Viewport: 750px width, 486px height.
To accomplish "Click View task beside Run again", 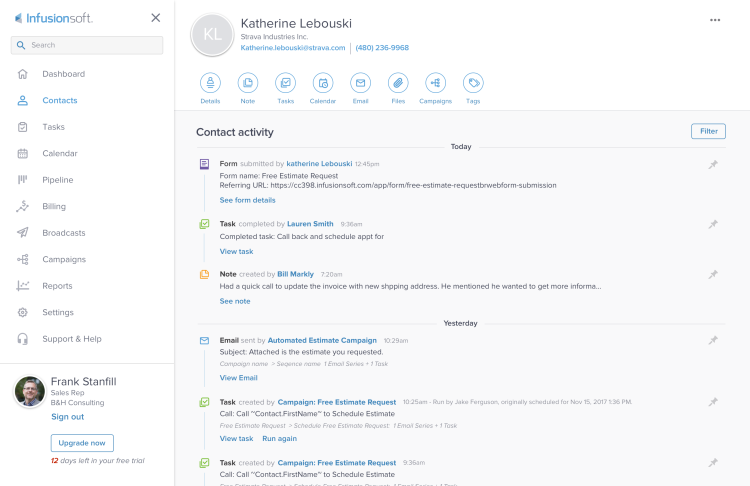I will pos(236,438).
